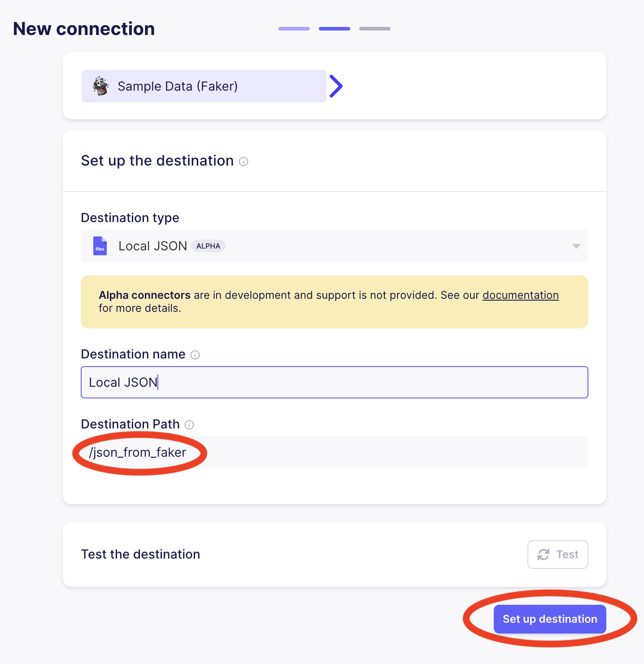Click the ALPHA badge on Local JSON
644x664 pixels.
[x=208, y=246]
